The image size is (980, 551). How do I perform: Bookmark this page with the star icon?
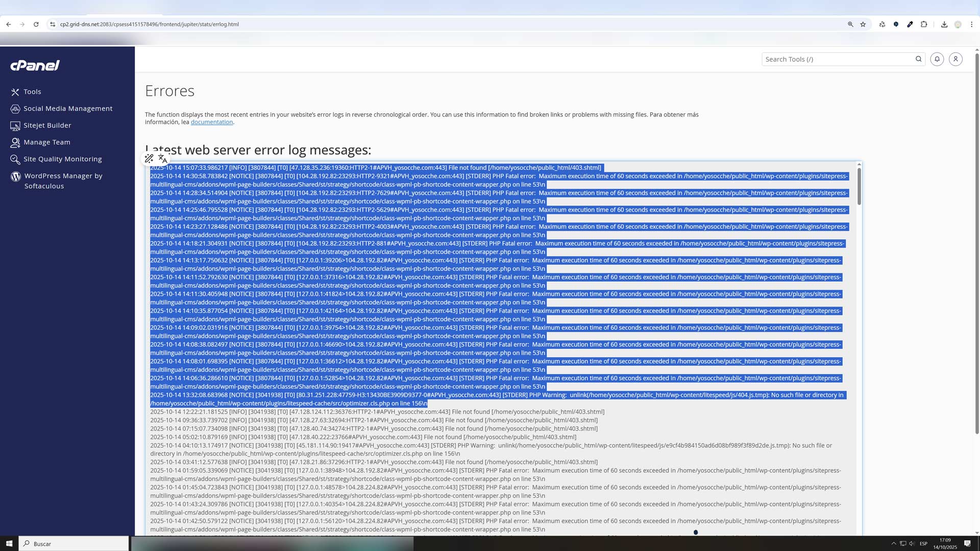pyautogui.click(x=863, y=24)
